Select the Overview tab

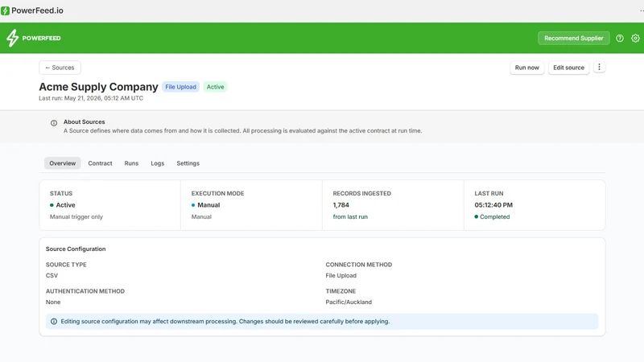(63, 163)
